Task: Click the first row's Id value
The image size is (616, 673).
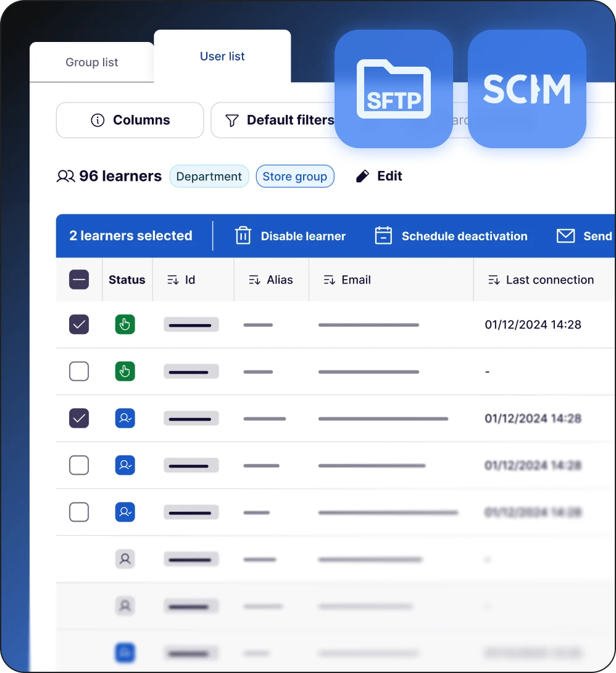Action: point(191,325)
